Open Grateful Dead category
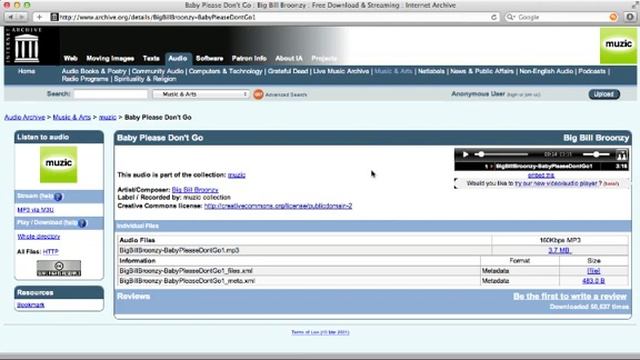The width and height of the screenshot is (640, 360). tap(288, 71)
